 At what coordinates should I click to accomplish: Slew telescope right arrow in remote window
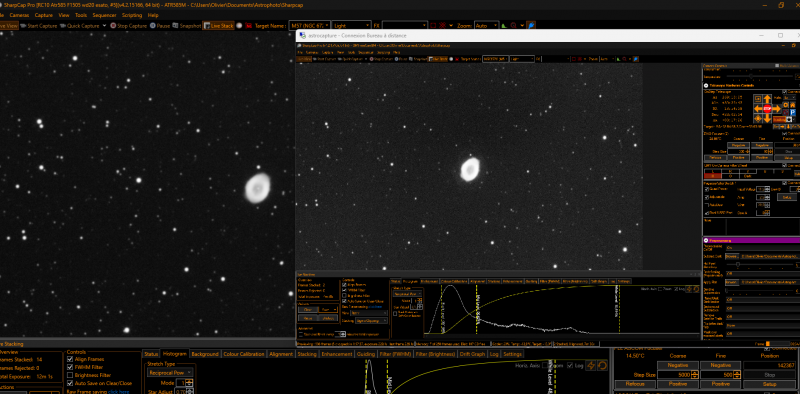pyautogui.click(x=777, y=109)
